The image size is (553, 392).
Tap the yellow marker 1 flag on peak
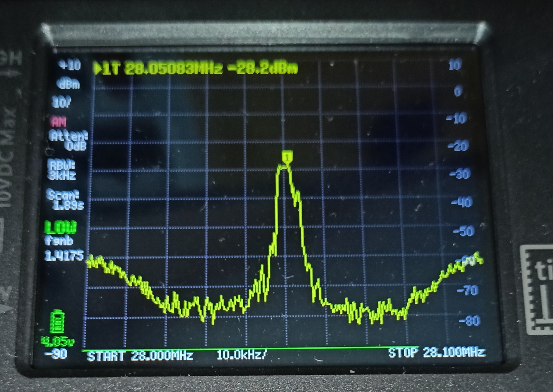(x=287, y=157)
